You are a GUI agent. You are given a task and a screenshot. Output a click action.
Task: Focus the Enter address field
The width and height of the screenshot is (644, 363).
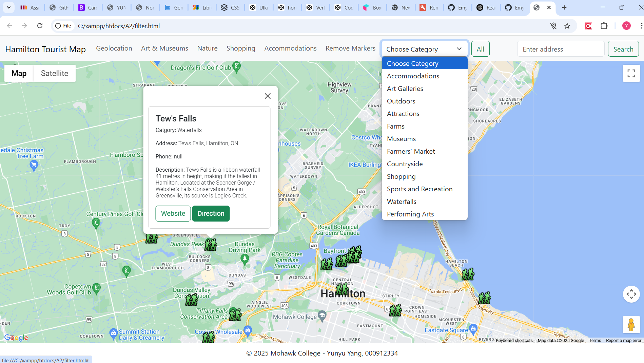(561, 49)
